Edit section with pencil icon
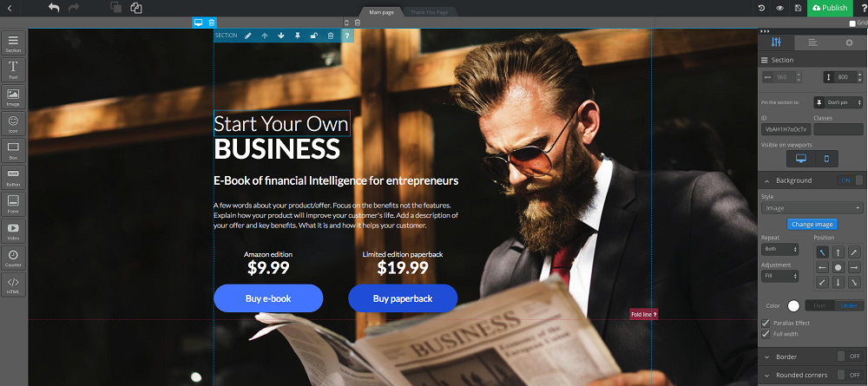 click(248, 36)
